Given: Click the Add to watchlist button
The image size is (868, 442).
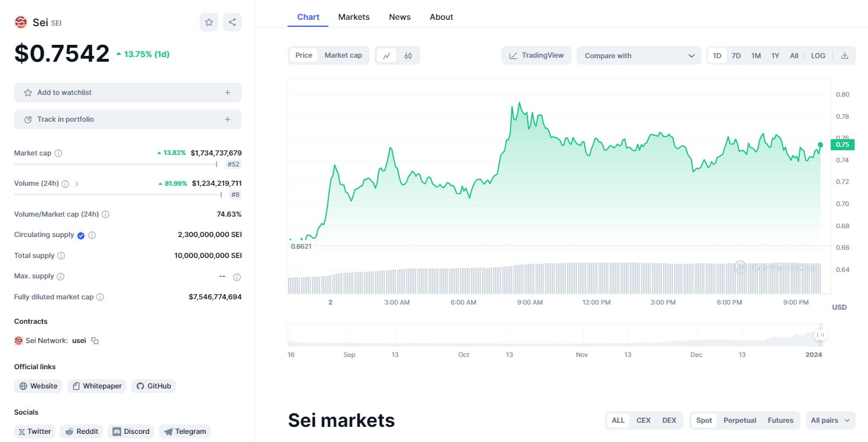Looking at the screenshot, I should coord(127,93).
